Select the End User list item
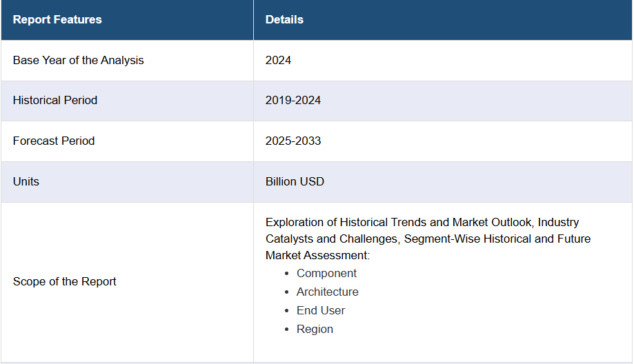 coord(321,310)
